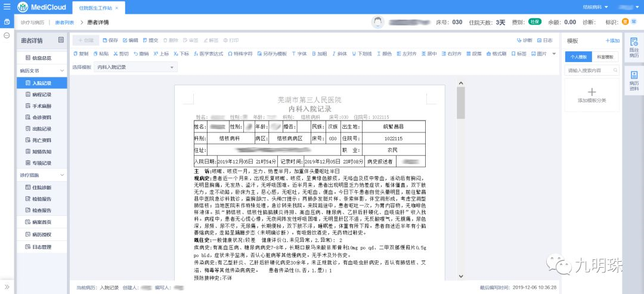Open 病程记录 in the sidebar

(x=42, y=94)
